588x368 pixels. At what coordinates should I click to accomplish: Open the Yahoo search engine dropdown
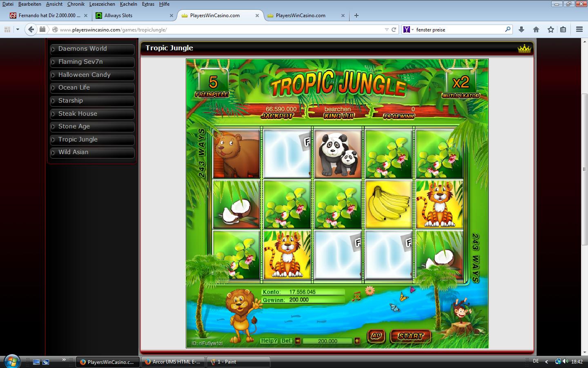408,29
